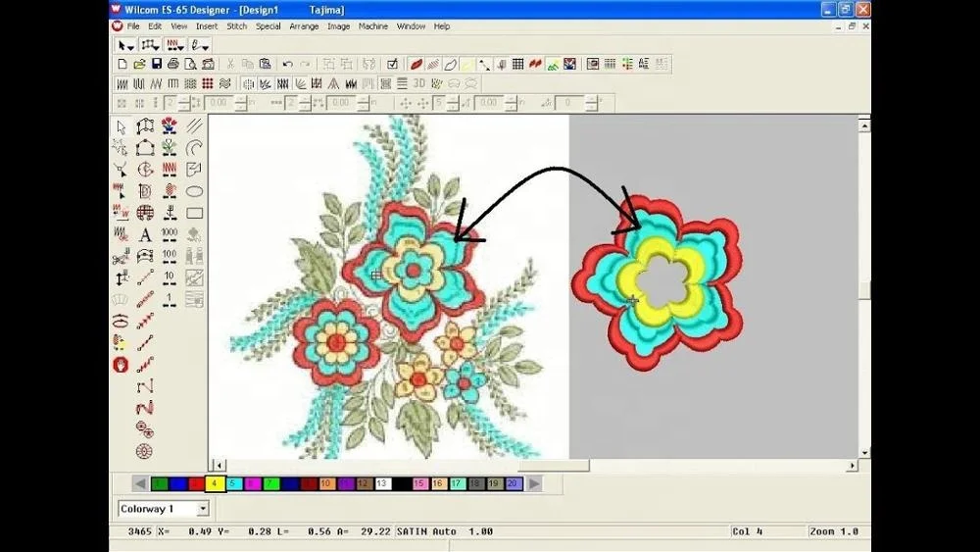Pick pink color swatch 15
The image size is (980, 552).
(420, 483)
